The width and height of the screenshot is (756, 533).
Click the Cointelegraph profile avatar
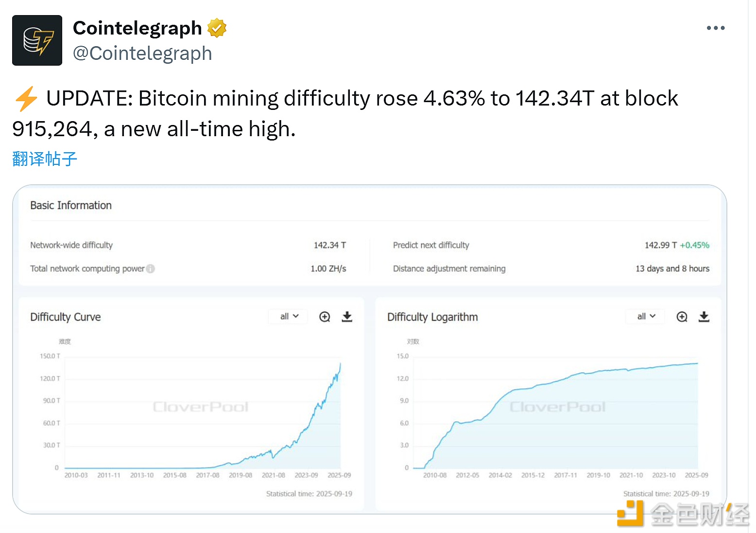pyautogui.click(x=37, y=40)
